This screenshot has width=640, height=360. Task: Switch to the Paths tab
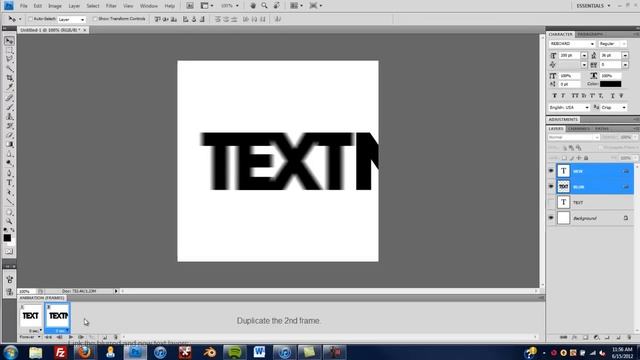click(602, 129)
